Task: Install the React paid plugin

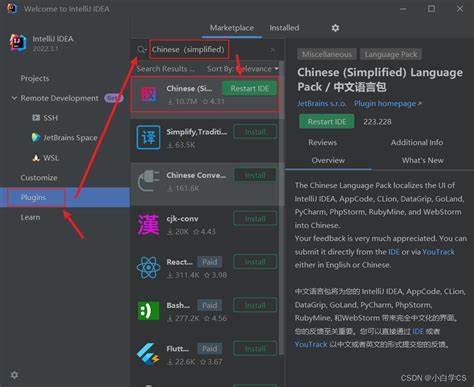Action: [255, 262]
